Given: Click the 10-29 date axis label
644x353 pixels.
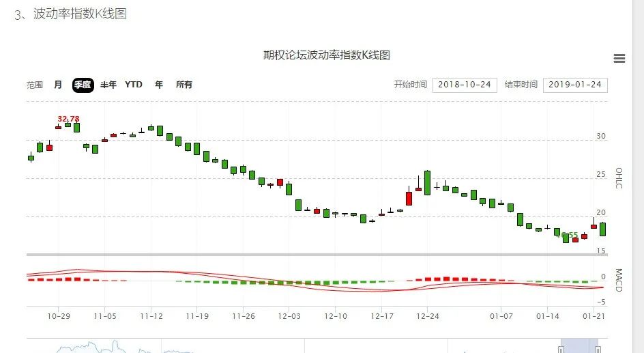Looking at the screenshot, I should pos(58,316).
